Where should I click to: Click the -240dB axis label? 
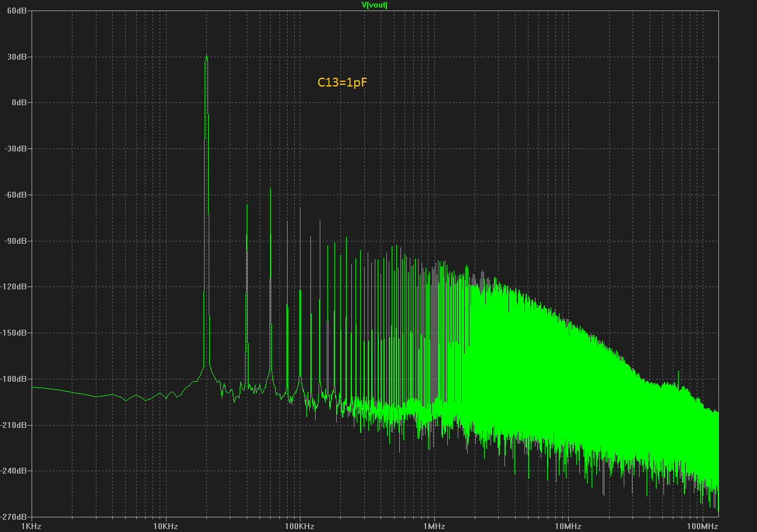pyautogui.click(x=14, y=471)
